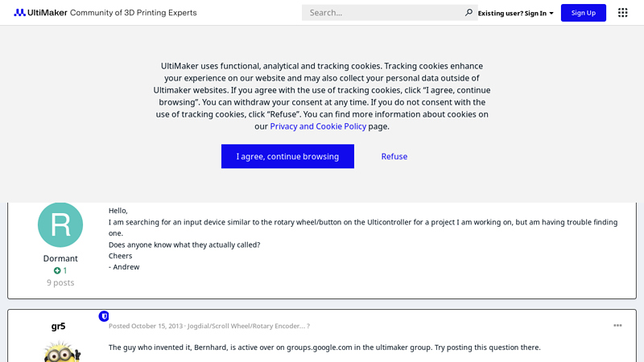Click the magnifying glass search icon
Viewport: 644px width, 362px height.
pos(469,13)
